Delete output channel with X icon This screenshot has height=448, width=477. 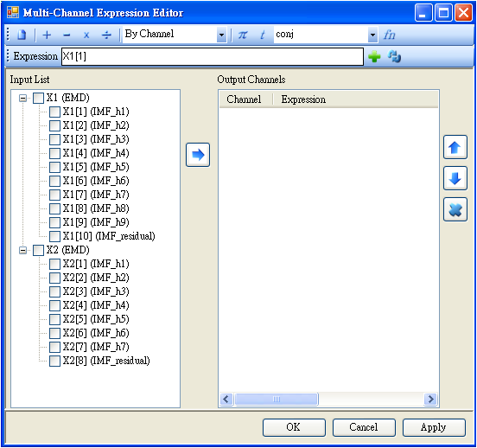click(x=455, y=209)
